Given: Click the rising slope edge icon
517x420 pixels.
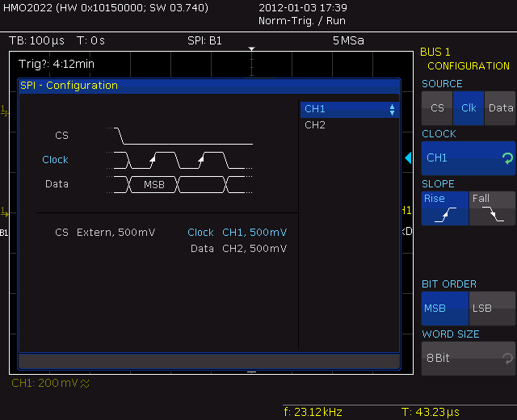Looking at the screenshot, I should (445, 215).
